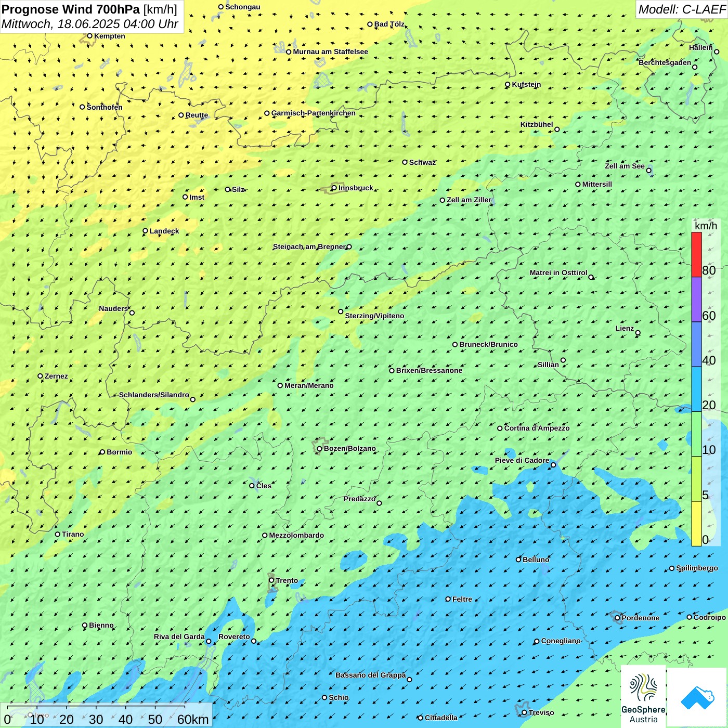Click the Kempten location marker
Image resolution: width=728 pixels, height=728 pixels.
tap(89, 36)
